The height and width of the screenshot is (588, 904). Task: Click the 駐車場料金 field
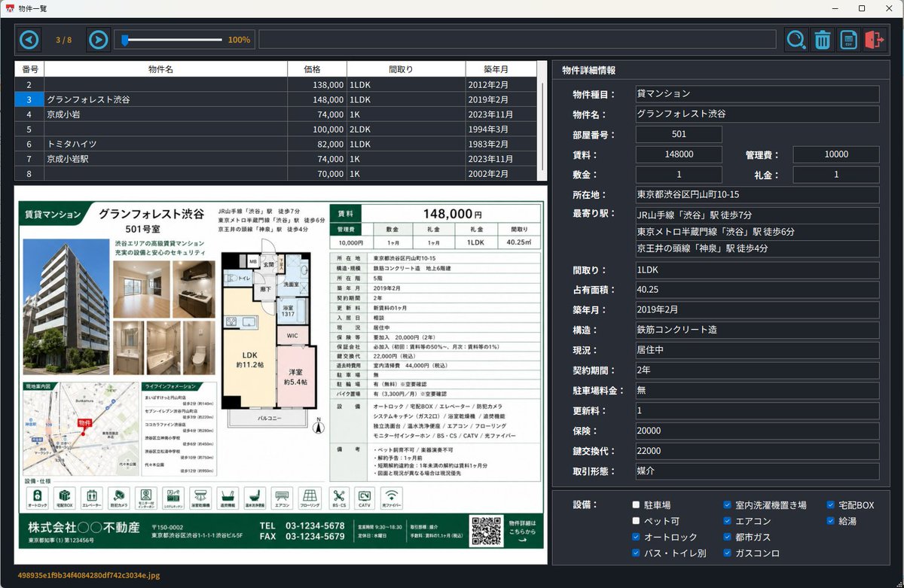coord(757,391)
